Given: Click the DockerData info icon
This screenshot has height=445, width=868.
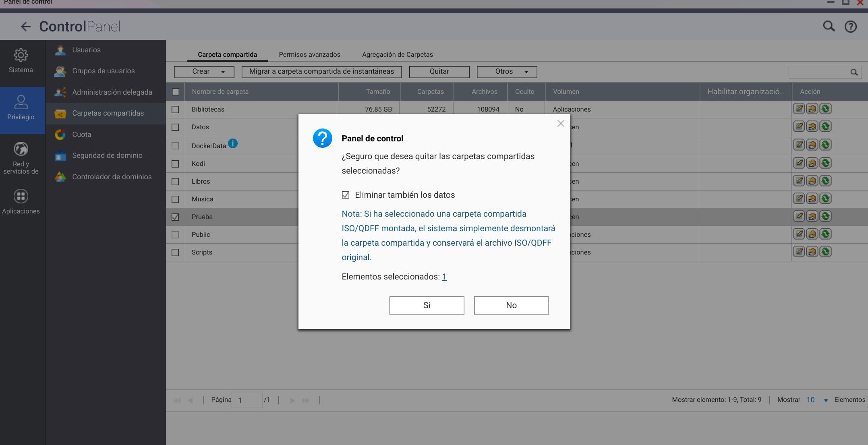Looking at the screenshot, I should pos(233,143).
